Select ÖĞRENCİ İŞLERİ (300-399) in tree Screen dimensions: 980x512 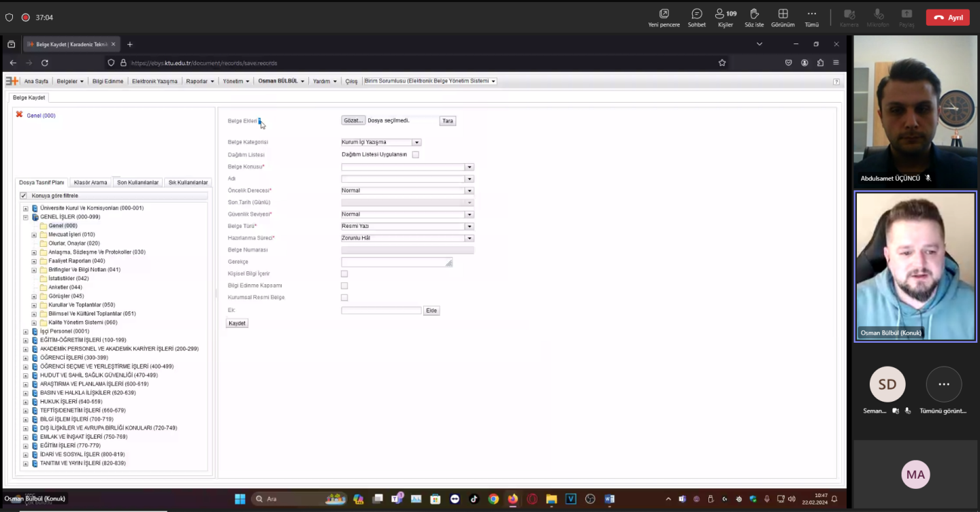pos(73,358)
